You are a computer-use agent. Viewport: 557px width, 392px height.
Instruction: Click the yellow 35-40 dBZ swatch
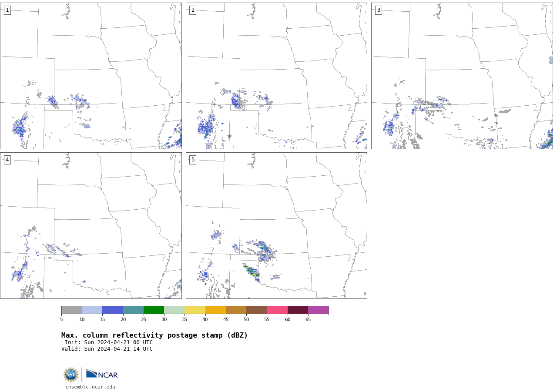coord(195,310)
